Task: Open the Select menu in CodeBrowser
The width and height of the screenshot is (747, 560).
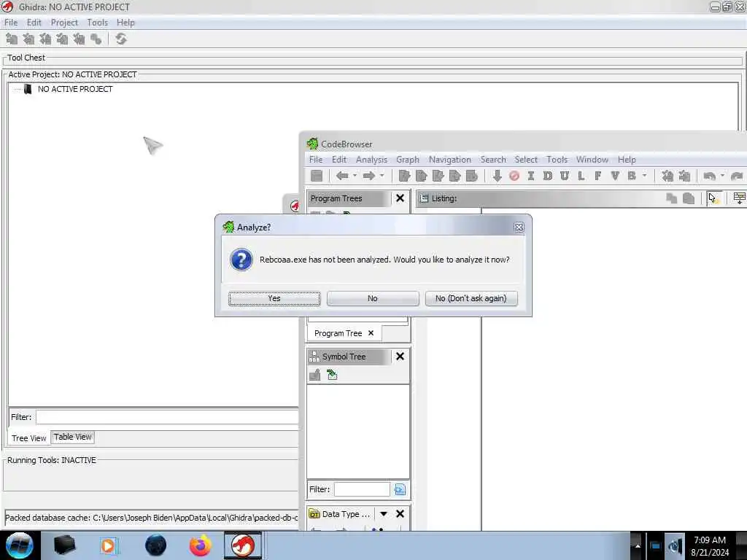Action: tap(526, 160)
